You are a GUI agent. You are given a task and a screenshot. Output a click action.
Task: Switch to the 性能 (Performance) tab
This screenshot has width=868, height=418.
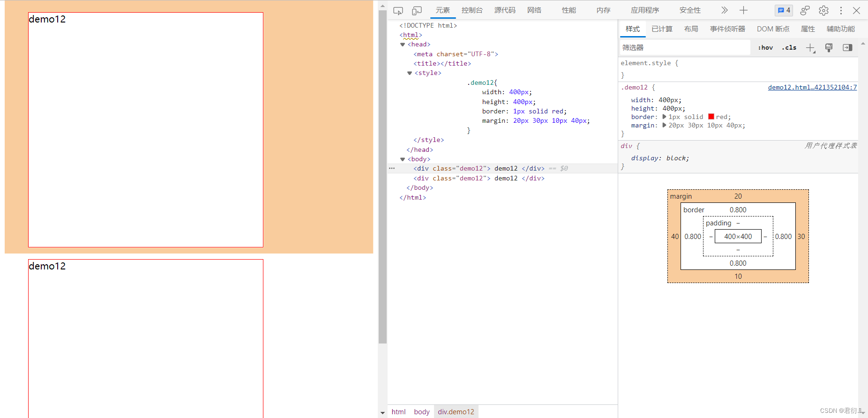pyautogui.click(x=569, y=10)
